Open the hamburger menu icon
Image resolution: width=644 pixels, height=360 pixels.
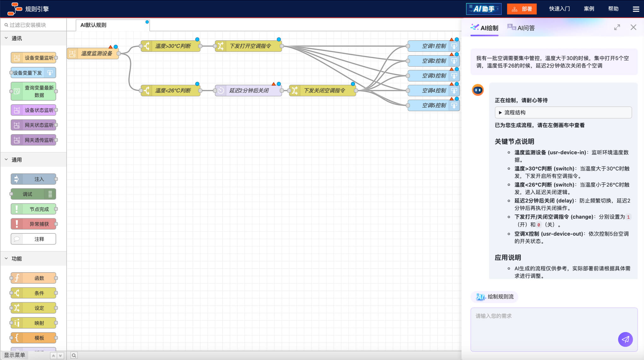tap(636, 9)
